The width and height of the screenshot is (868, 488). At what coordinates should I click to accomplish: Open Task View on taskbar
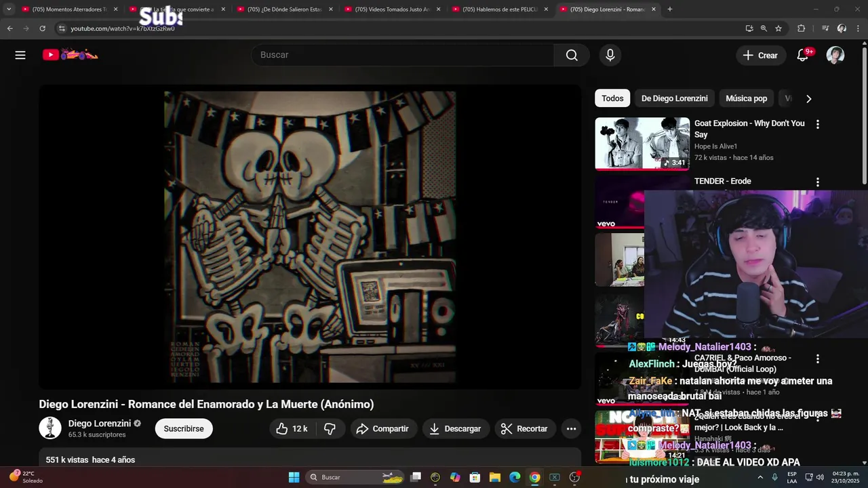tap(416, 477)
